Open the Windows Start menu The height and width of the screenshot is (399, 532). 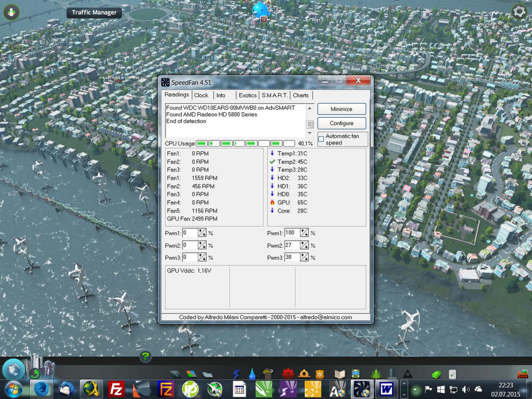13,389
